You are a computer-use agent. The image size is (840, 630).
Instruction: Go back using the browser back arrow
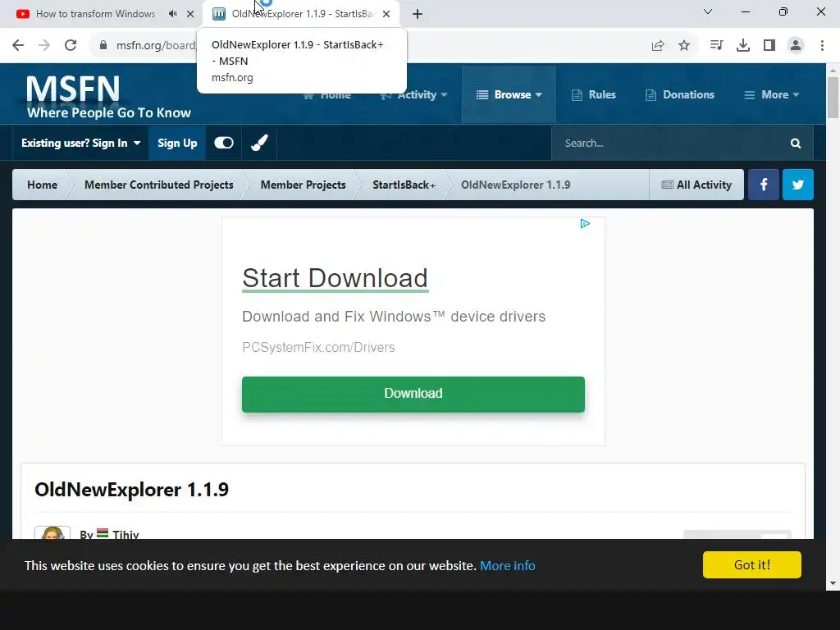click(x=18, y=46)
